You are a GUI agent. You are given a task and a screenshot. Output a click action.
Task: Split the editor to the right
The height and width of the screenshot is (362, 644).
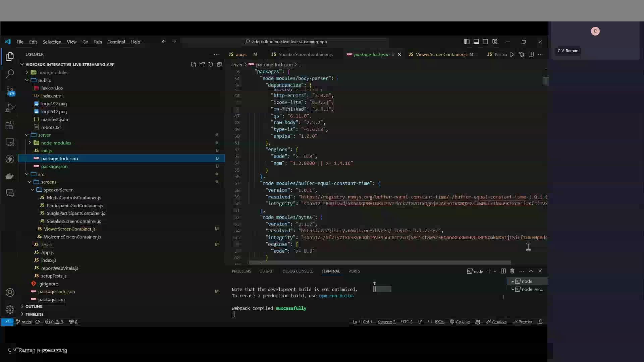pyautogui.click(x=531, y=54)
